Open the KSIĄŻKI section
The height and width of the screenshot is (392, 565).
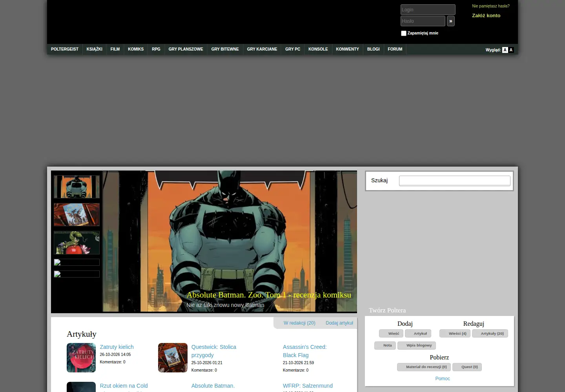tap(95, 49)
